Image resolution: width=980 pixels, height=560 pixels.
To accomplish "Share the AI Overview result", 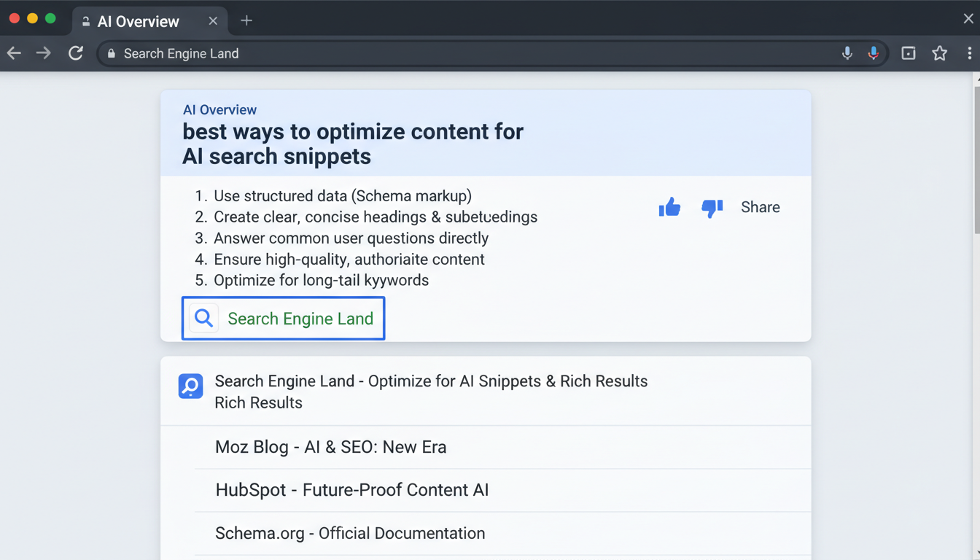I will pyautogui.click(x=761, y=207).
